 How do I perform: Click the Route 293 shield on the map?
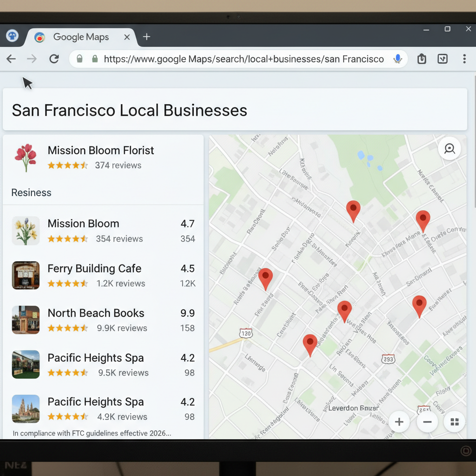click(x=388, y=359)
